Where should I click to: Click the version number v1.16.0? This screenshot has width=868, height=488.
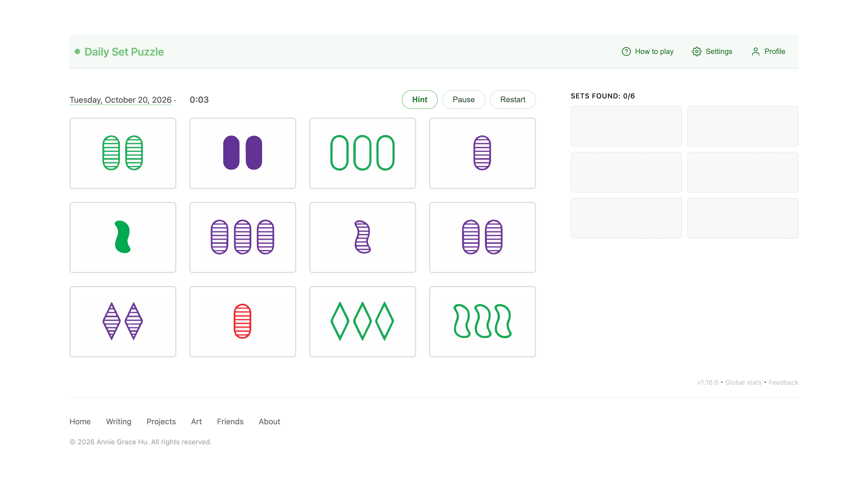[707, 382]
